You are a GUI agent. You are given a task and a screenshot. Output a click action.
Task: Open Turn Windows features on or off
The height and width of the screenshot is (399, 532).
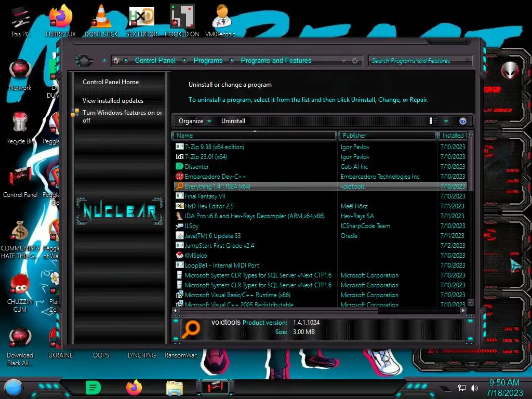click(122, 116)
